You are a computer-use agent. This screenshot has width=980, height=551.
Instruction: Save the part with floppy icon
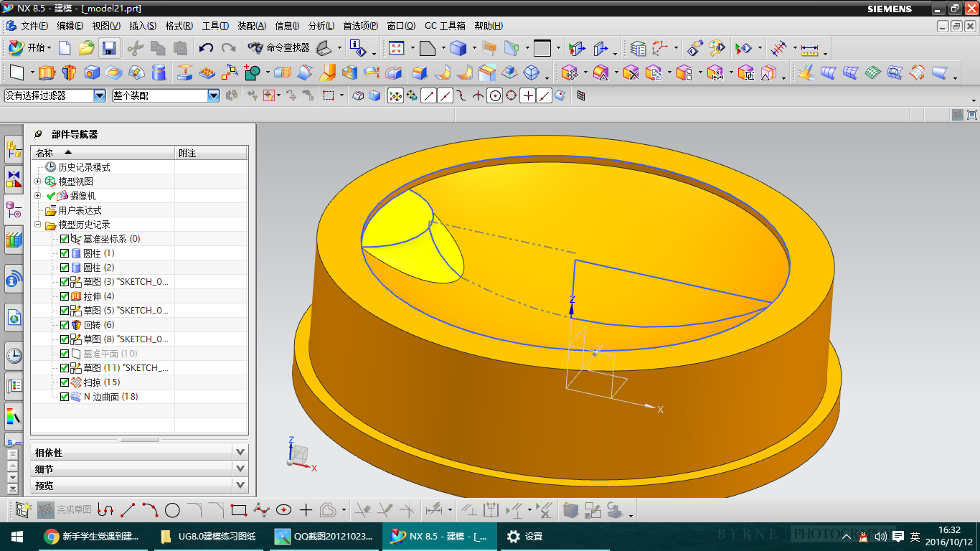[109, 48]
